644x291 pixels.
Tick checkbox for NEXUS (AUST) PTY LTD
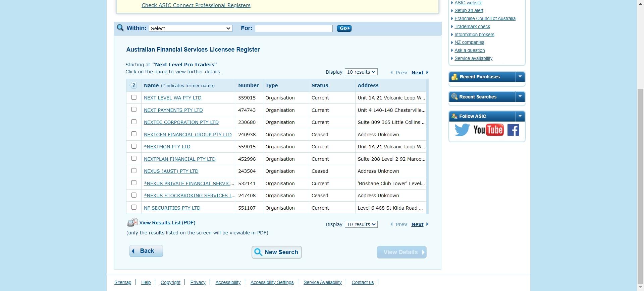click(134, 171)
